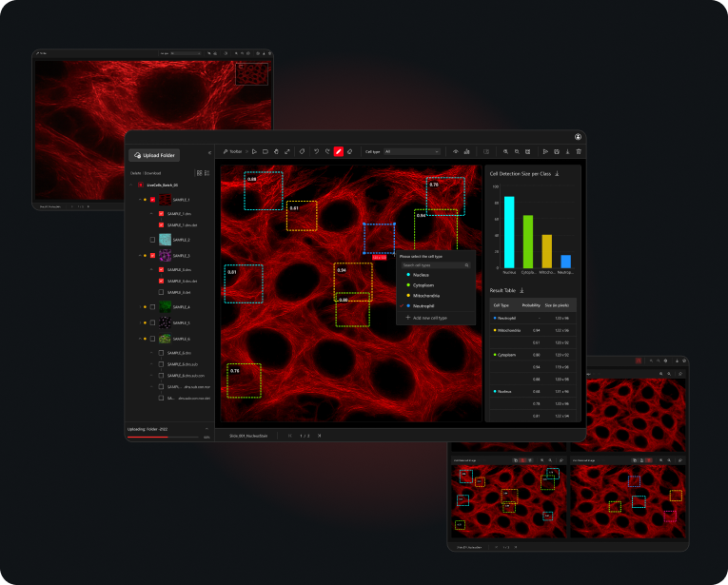
Task: Click the Download link in sidebar
Action: 153,173
